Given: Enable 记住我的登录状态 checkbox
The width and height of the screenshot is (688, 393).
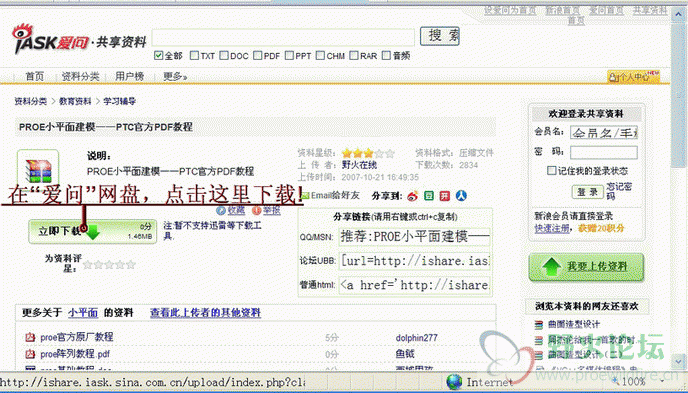Looking at the screenshot, I should (552, 171).
